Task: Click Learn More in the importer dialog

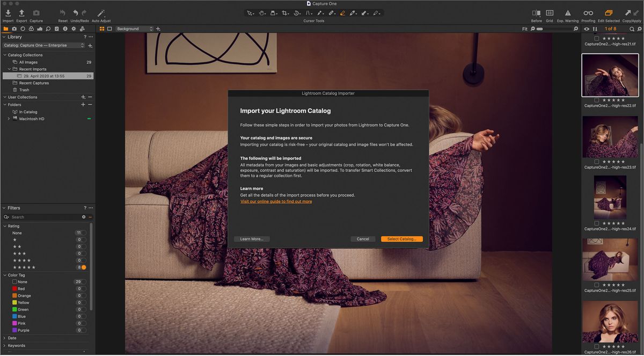Action: [x=251, y=239]
